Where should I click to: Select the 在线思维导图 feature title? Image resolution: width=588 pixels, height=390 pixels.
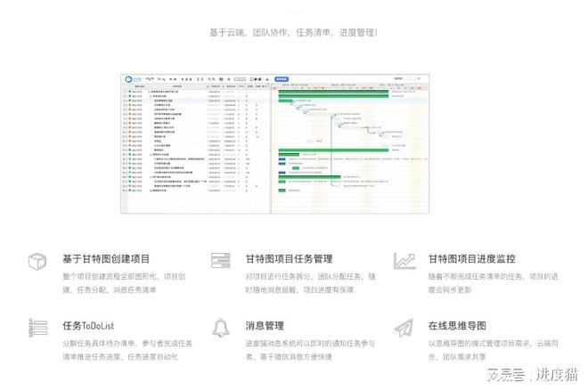pyautogui.click(x=457, y=326)
